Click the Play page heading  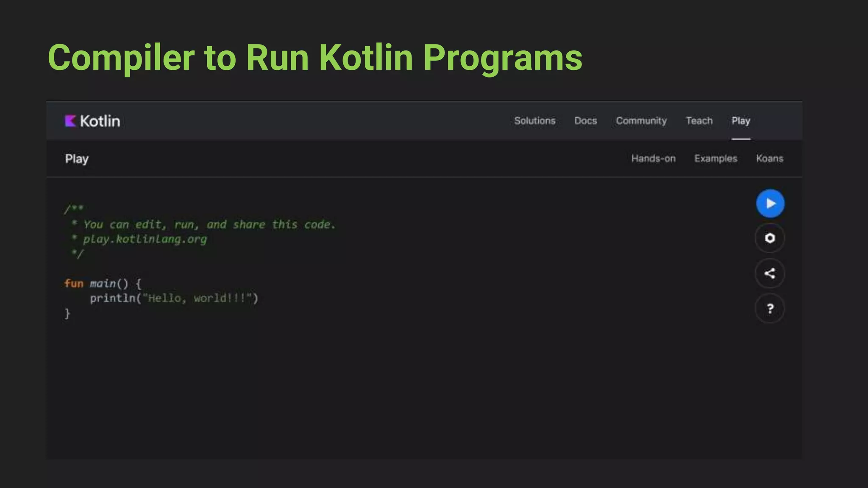click(77, 159)
